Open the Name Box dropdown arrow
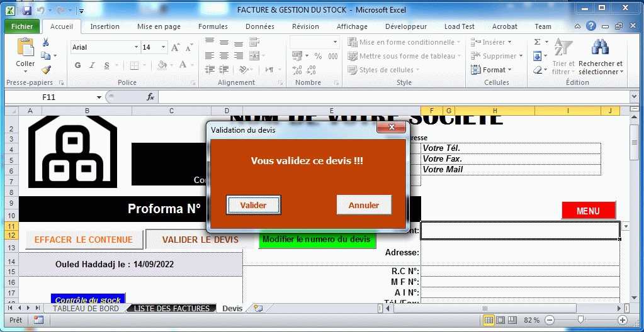Viewport: 644px width, 332px height. pos(99,97)
